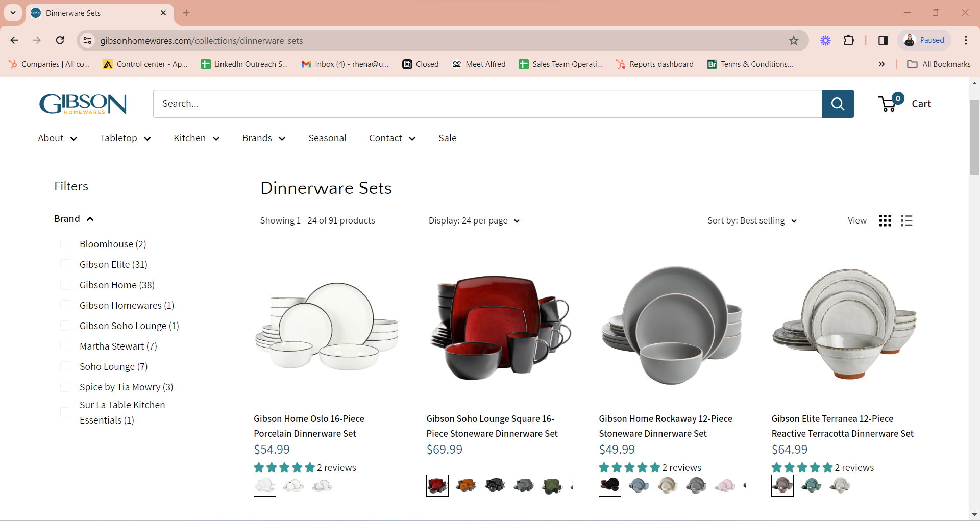This screenshot has height=521, width=980.
Task: Expand the Contact menu
Action: click(393, 138)
